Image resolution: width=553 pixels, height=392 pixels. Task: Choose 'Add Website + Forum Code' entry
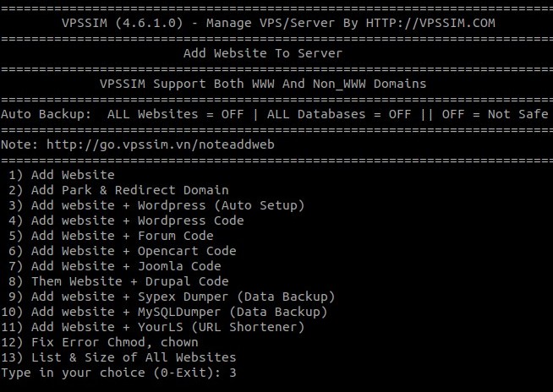click(111, 236)
